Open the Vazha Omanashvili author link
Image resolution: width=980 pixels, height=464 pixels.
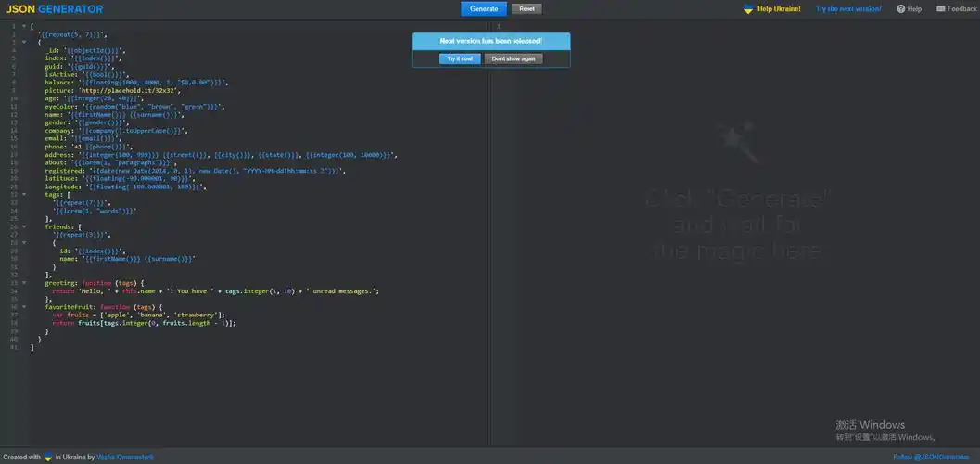coord(124,458)
